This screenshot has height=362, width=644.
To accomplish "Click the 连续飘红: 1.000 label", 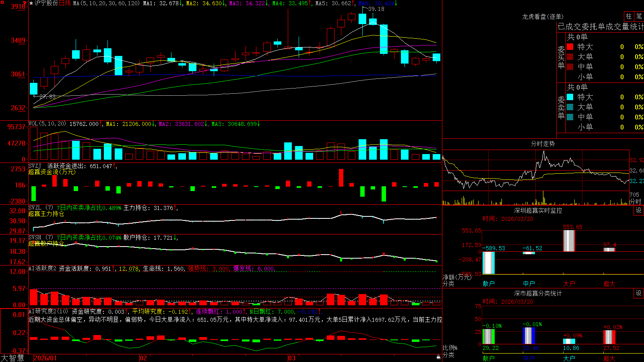I will [x=221, y=311].
